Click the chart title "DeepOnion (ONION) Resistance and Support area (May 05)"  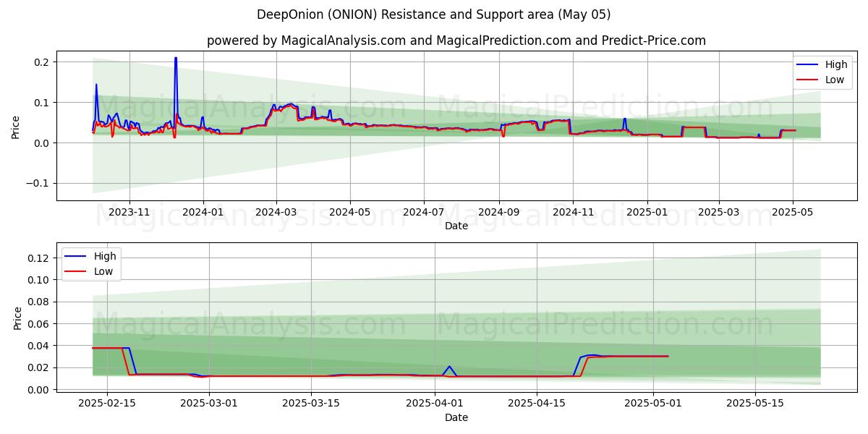coord(434,14)
